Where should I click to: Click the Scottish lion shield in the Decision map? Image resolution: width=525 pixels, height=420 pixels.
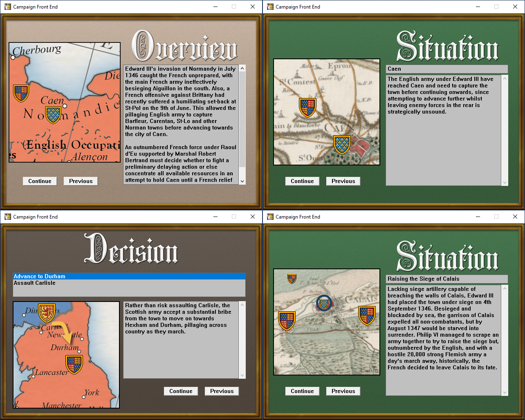pos(47,313)
